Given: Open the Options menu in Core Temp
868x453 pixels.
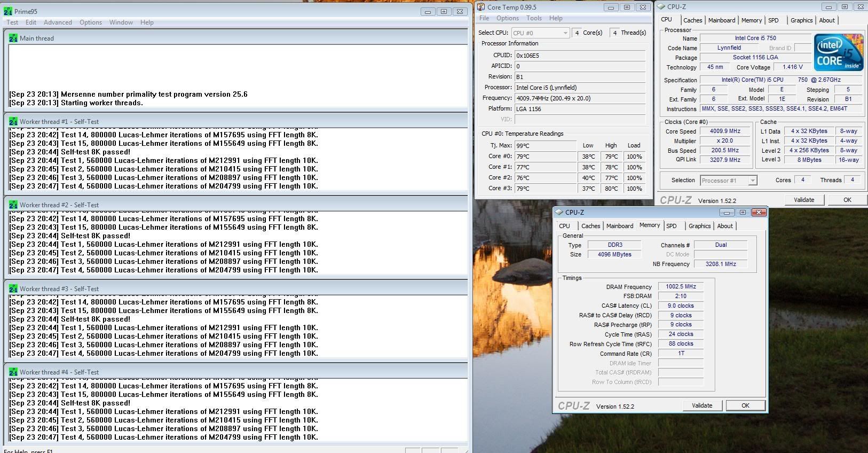Looking at the screenshot, I should (508, 18).
